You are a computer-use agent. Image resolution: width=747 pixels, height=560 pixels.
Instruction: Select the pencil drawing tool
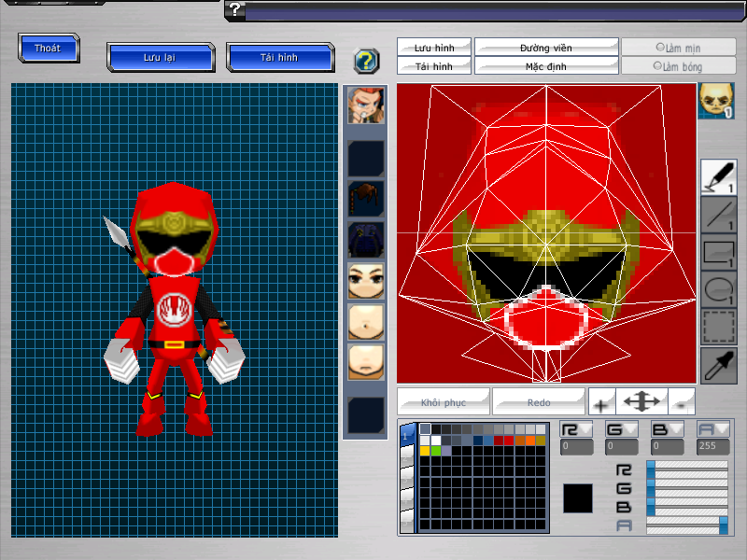[718, 176]
